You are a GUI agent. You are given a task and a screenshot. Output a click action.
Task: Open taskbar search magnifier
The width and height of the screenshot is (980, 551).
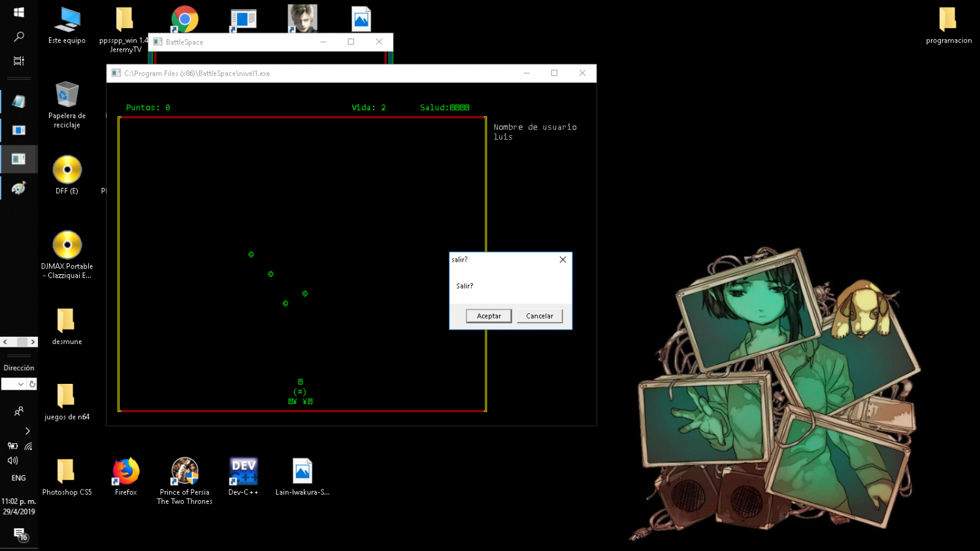click(x=19, y=37)
